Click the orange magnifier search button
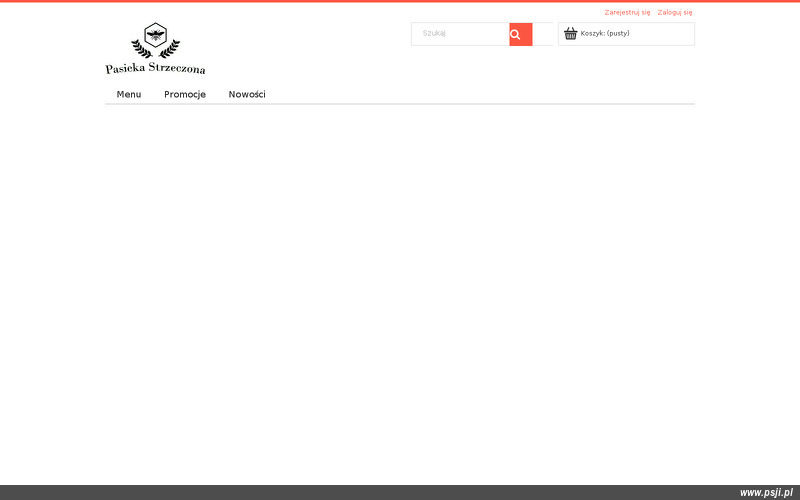Screen dimensions: 800x500 520,34
